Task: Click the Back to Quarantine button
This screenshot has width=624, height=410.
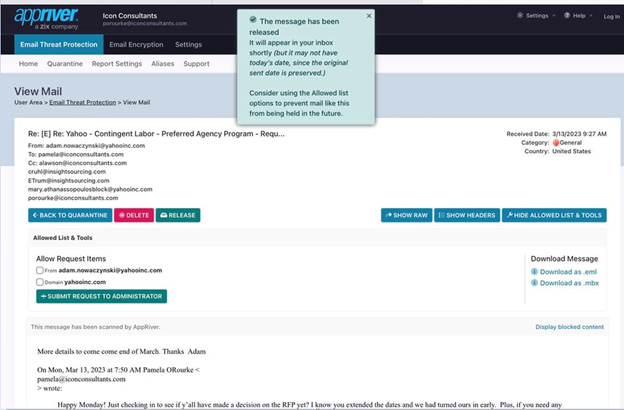Action: click(70, 215)
